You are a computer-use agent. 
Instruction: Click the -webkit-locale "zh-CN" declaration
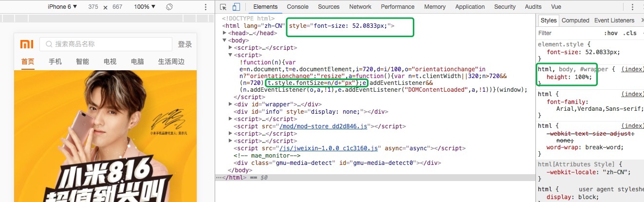pos(589,172)
